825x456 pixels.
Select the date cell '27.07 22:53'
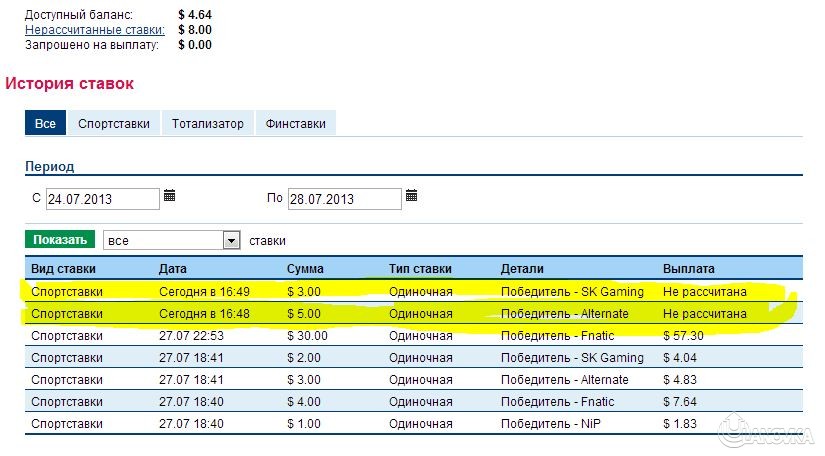click(x=192, y=336)
